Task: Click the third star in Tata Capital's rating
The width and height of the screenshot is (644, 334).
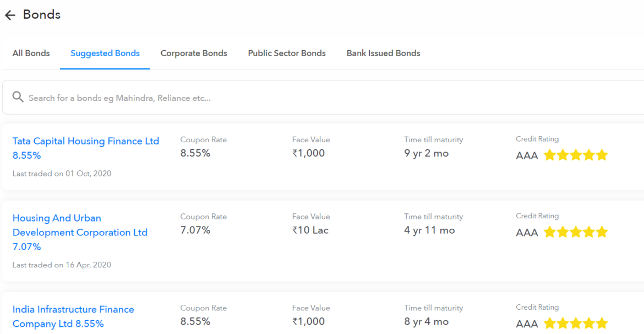Action: tap(575, 155)
